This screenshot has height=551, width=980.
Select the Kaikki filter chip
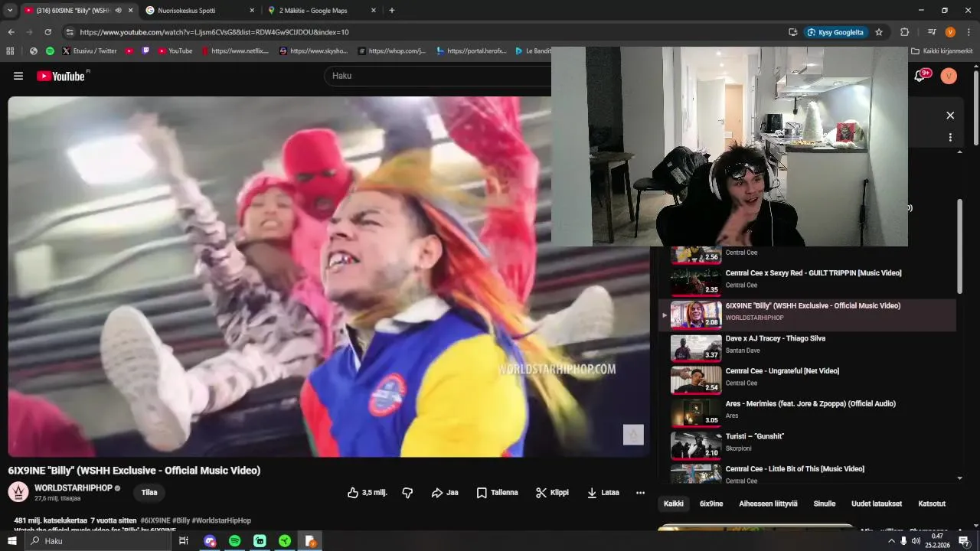(x=674, y=504)
